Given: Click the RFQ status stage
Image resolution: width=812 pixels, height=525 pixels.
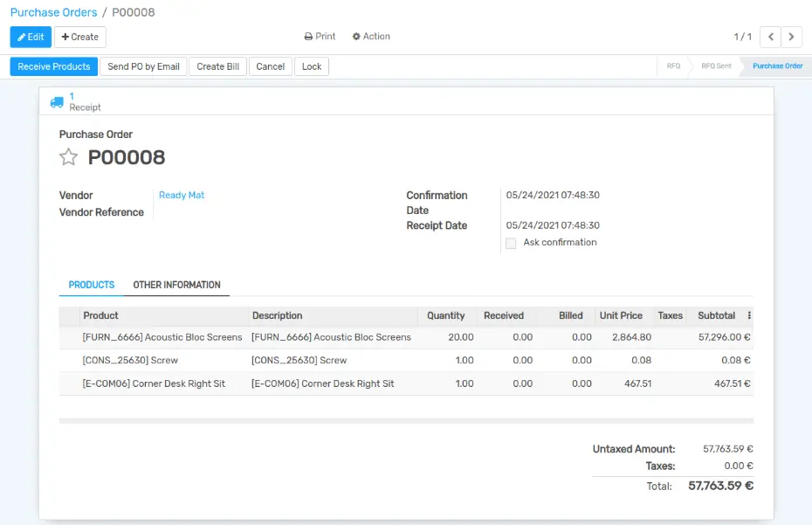Looking at the screenshot, I should click(x=673, y=66).
